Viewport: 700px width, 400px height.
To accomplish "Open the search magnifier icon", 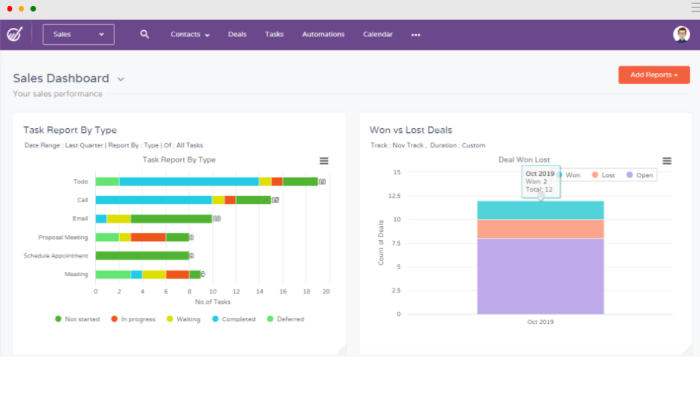I will pos(145,34).
